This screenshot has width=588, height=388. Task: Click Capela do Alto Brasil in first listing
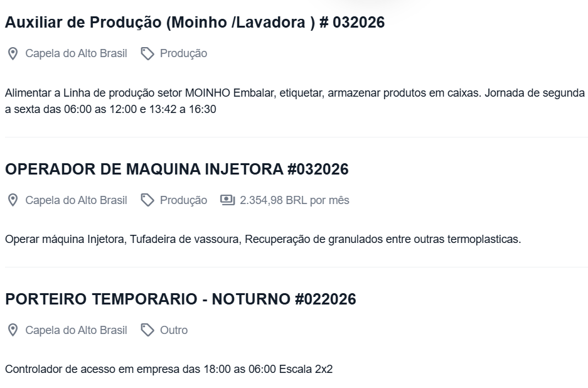[x=76, y=54]
